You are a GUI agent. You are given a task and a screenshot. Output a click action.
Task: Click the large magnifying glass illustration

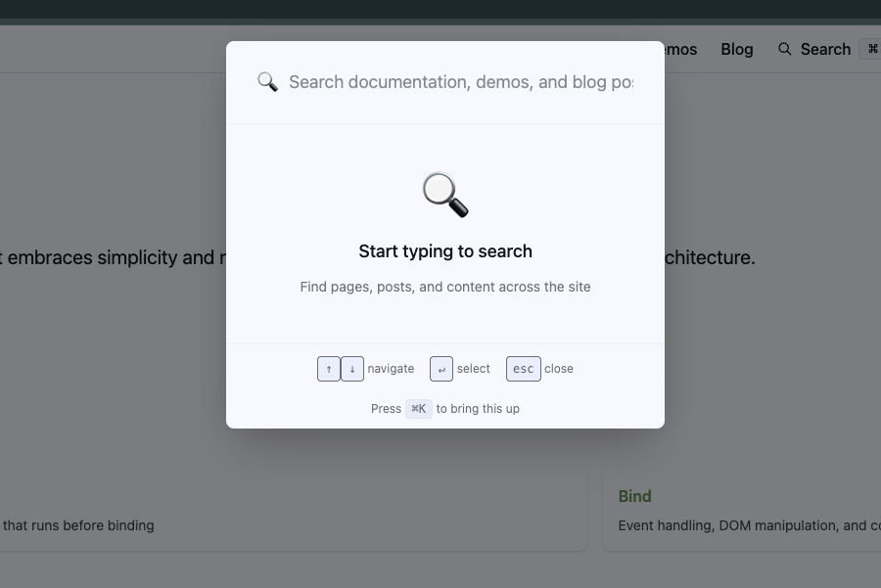[x=444, y=194]
